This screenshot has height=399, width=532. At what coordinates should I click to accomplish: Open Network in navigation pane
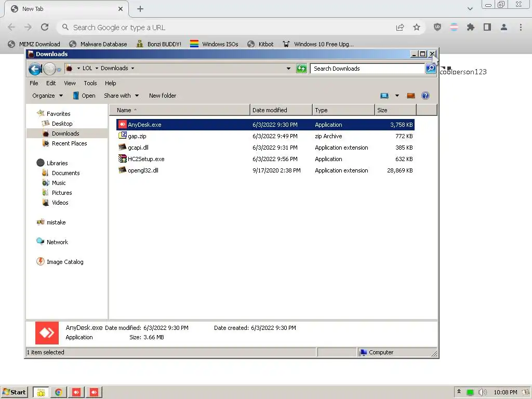pos(57,242)
